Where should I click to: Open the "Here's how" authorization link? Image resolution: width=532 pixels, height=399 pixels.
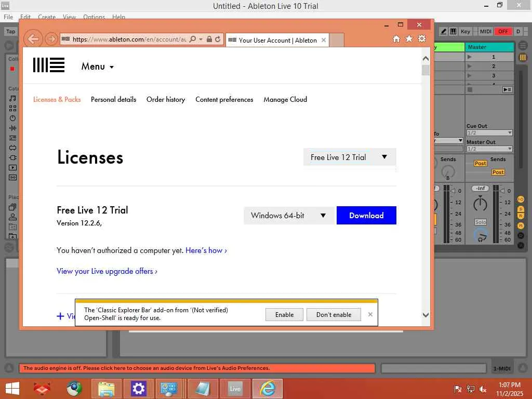point(206,250)
